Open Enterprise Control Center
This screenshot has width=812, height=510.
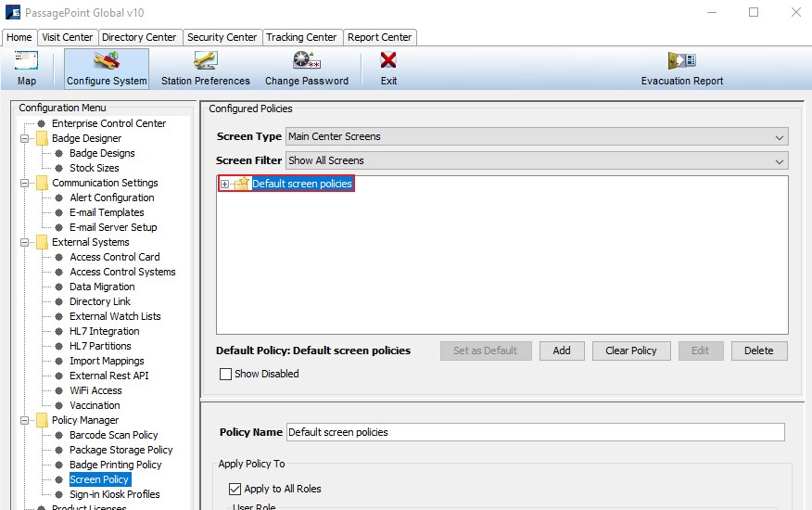pyautogui.click(x=108, y=123)
